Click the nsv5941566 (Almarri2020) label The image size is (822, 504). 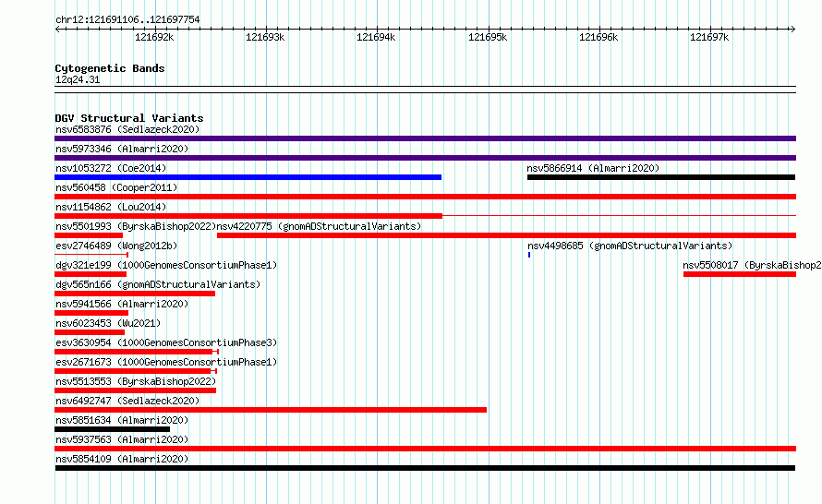122,304
